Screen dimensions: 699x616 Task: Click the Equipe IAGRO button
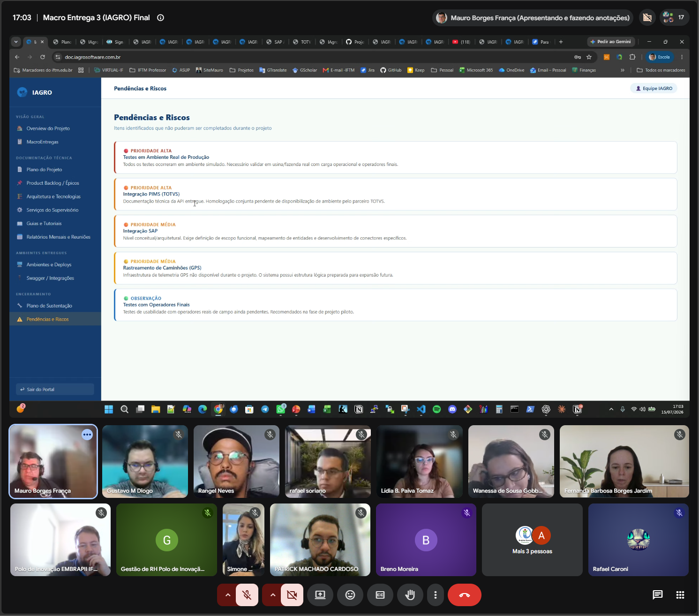(x=654, y=88)
